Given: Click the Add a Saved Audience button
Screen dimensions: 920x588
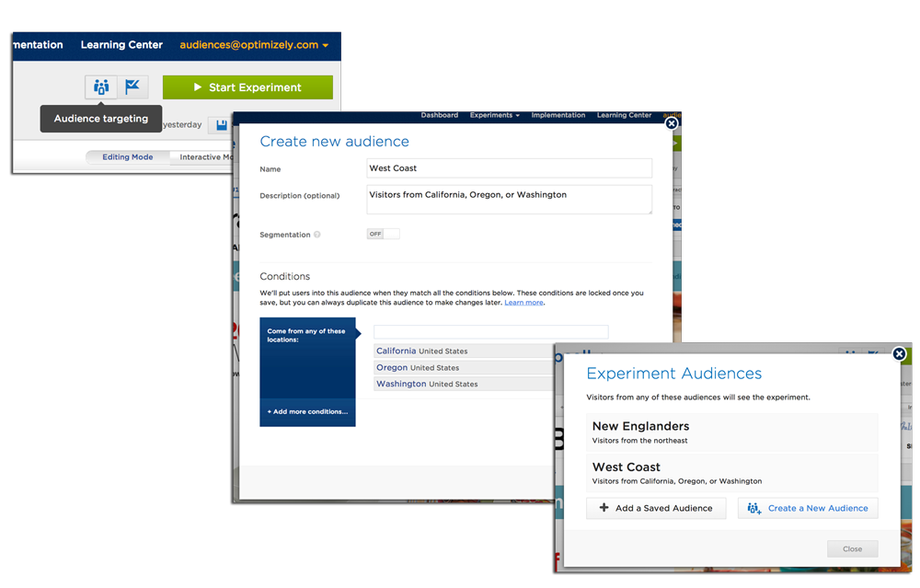Looking at the screenshot, I should pyautogui.click(x=656, y=508).
